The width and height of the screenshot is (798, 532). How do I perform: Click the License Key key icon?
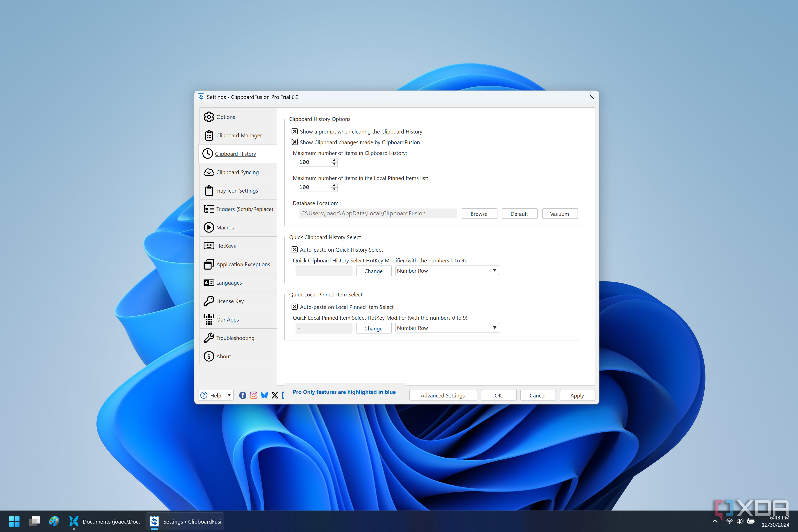pos(209,301)
